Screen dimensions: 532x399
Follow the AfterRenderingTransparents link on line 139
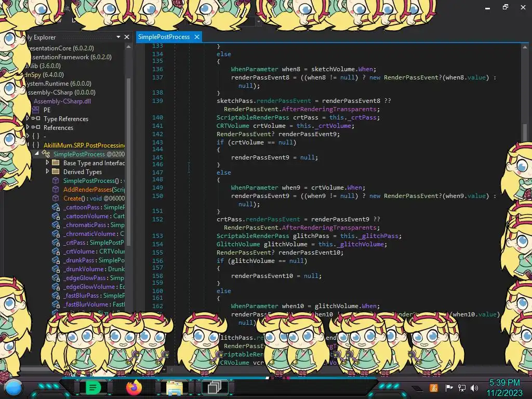click(x=329, y=109)
